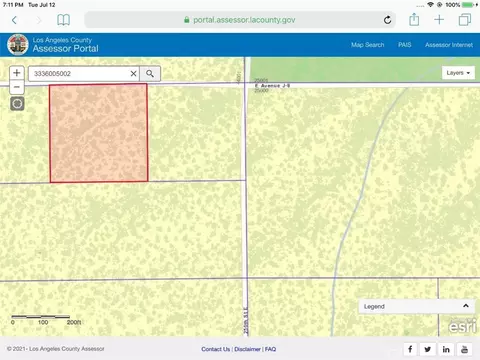
Task: Reload the page with refresh icon
Action: click(x=387, y=20)
